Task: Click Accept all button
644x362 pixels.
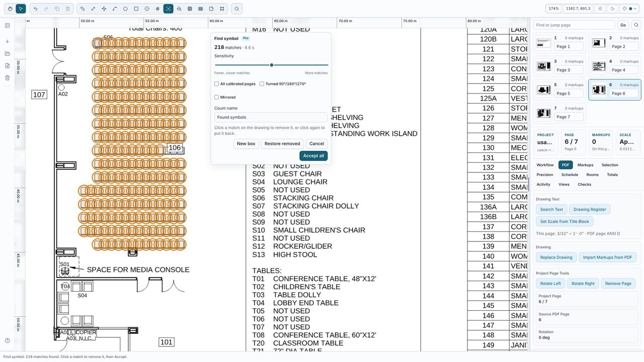Action: click(313, 156)
